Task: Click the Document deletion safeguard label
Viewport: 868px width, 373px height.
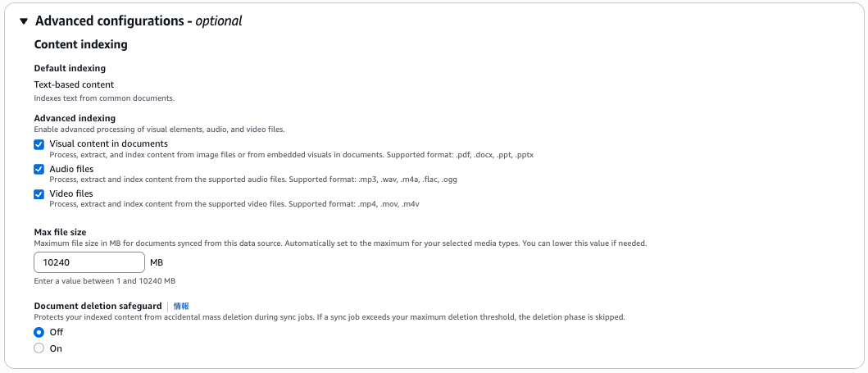Action: [x=98, y=306]
